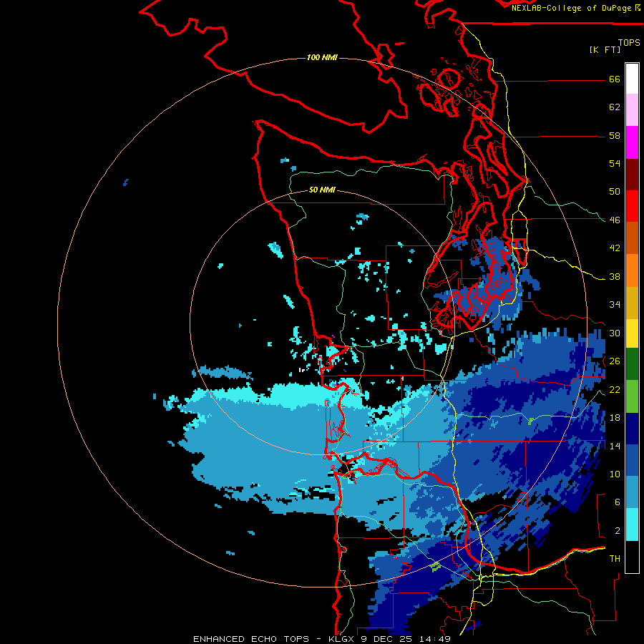Click the 50 legend value
Screen dimensions: 644x644
point(615,192)
